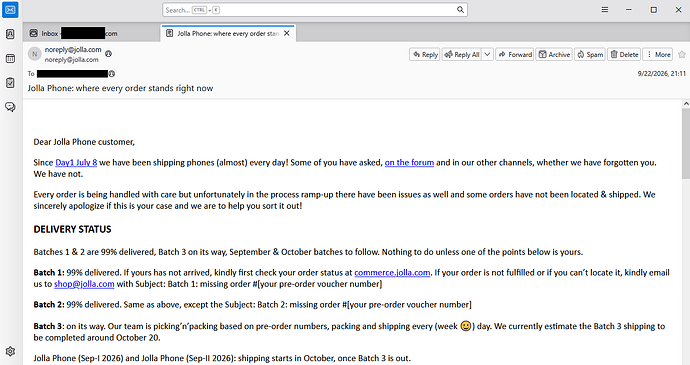Image resolution: width=690 pixels, height=365 pixels.
Task: Switch to the Inbox tab
Action: tap(92, 33)
